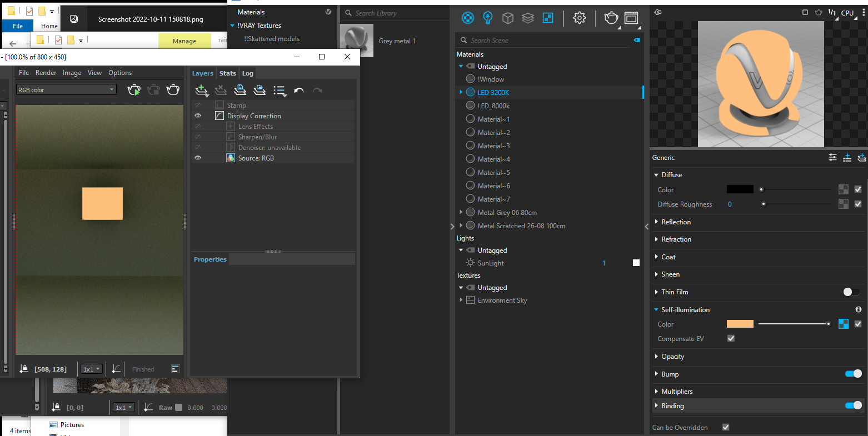The image size is (868, 436).
Task: Open the layers list options icon
Action: (x=280, y=91)
